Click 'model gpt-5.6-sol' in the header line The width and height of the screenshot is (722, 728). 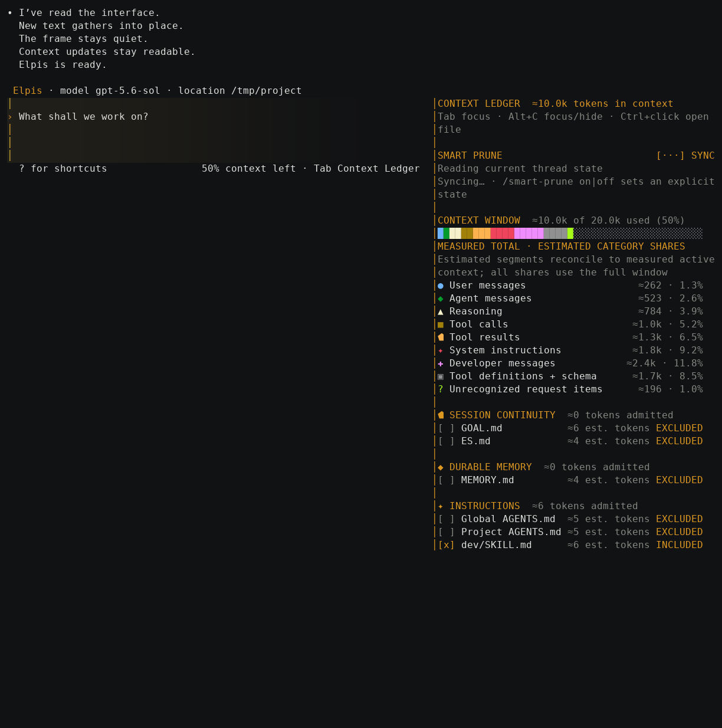(110, 91)
